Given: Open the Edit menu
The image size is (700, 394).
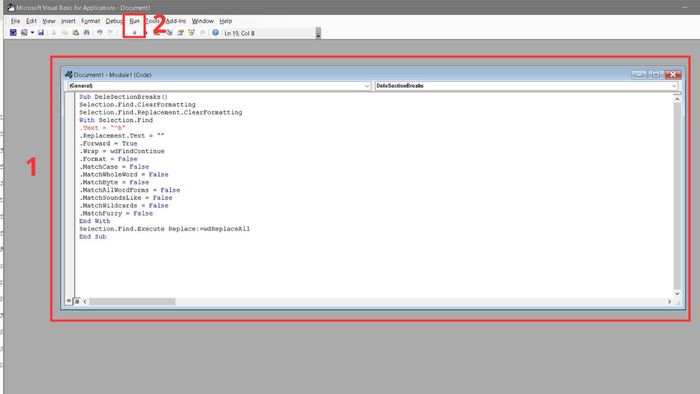Looking at the screenshot, I should (x=31, y=21).
